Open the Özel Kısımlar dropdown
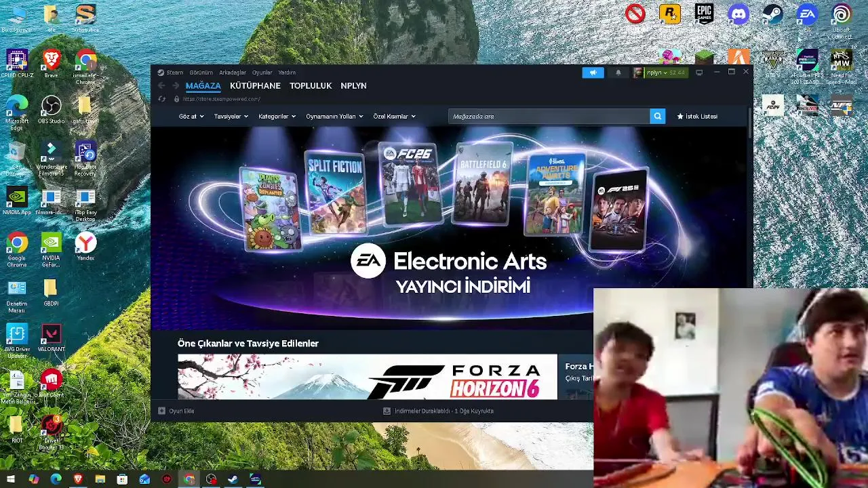The width and height of the screenshot is (868, 488). (394, 117)
